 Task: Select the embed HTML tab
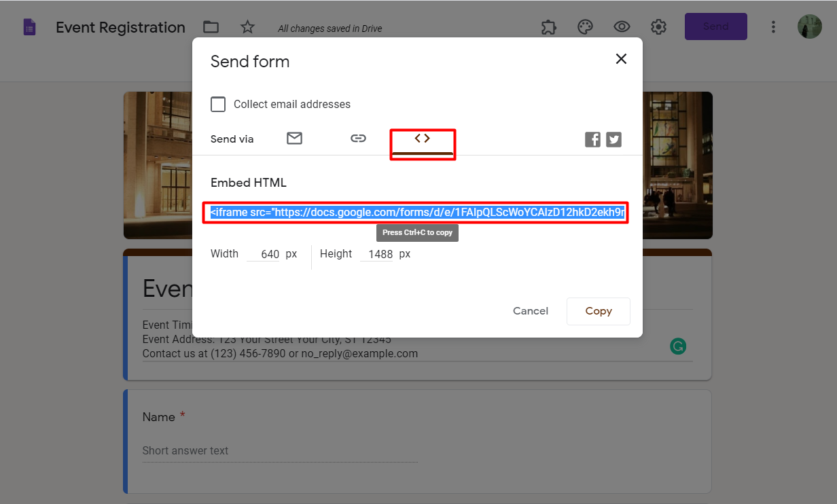(422, 139)
